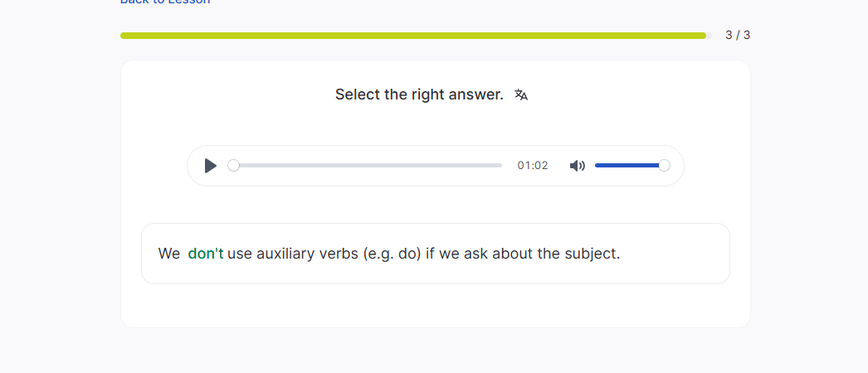Viewport: 868px width, 373px height.
Task: Click the unfilled grey end of progress bar
Action: pos(710,36)
